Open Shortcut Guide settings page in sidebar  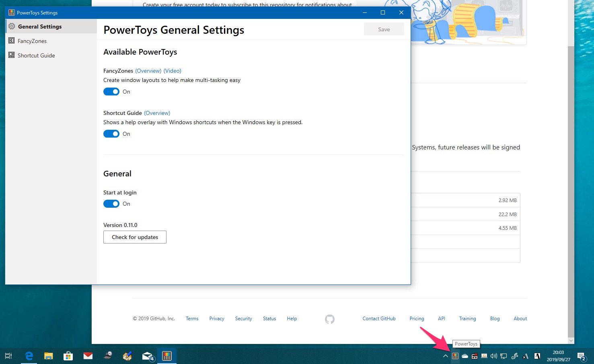click(x=51, y=55)
